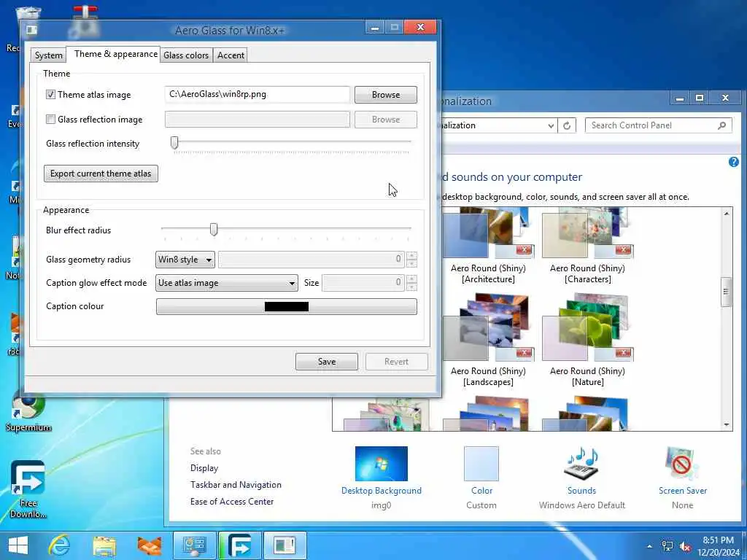
Task: Open the Start menu Windows logo
Action: pyautogui.click(x=18, y=545)
